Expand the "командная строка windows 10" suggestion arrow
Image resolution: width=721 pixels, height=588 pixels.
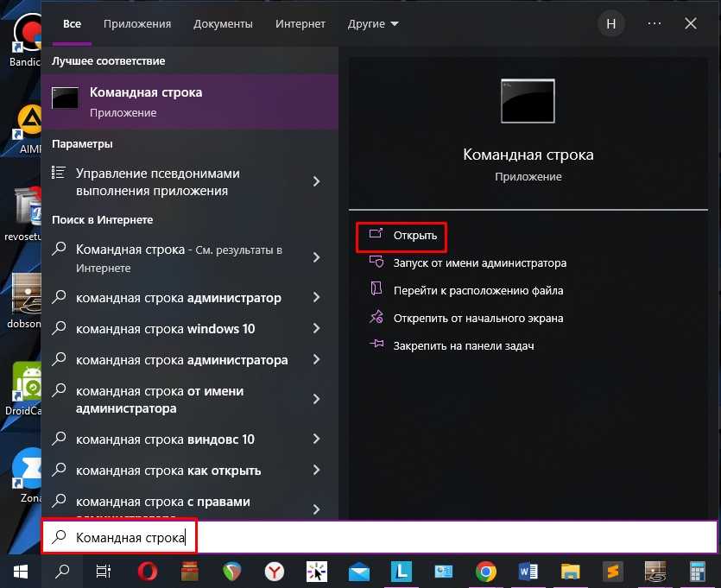pyautogui.click(x=316, y=329)
